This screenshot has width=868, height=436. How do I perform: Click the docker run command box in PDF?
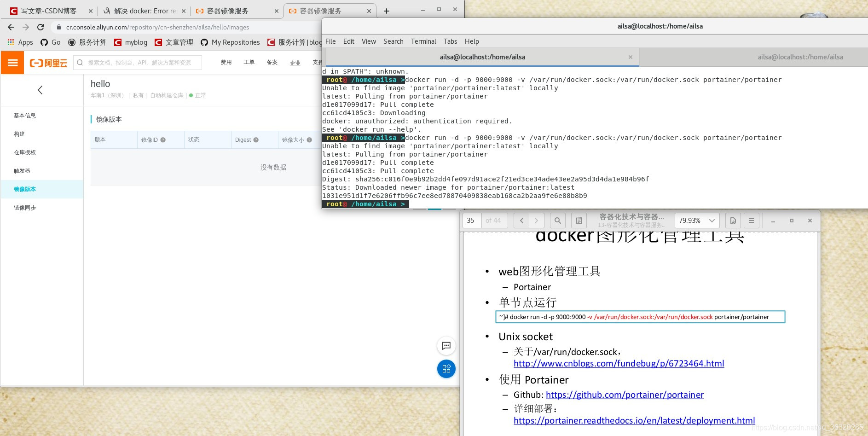(640, 317)
